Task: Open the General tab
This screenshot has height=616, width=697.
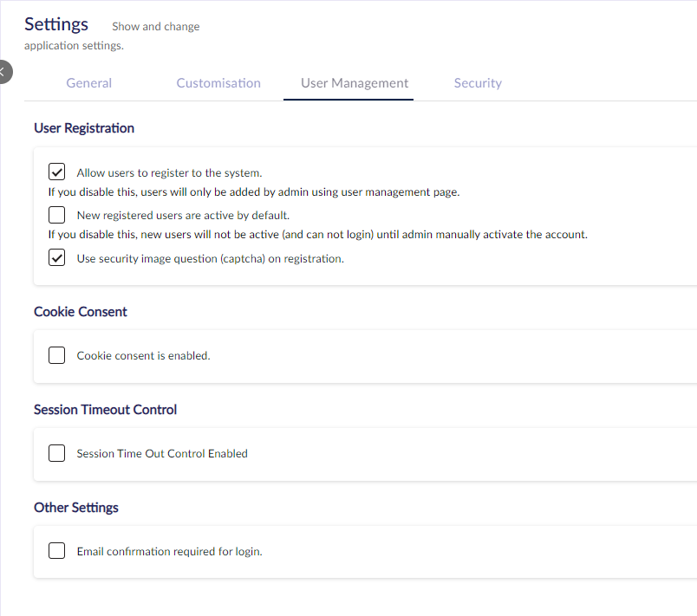Action: point(89,83)
